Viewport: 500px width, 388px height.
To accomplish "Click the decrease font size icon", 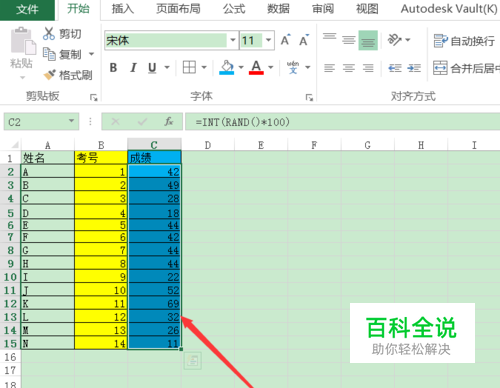I will click(x=304, y=40).
